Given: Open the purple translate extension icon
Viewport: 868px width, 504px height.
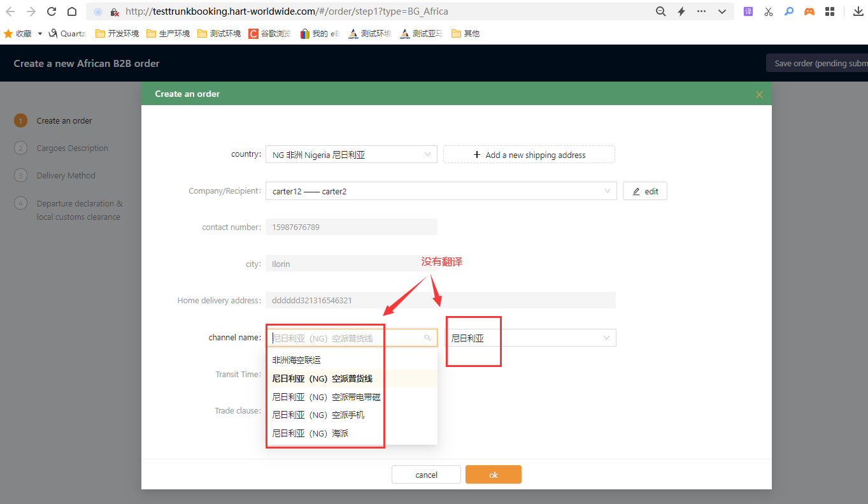Looking at the screenshot, I should (748, 11).
